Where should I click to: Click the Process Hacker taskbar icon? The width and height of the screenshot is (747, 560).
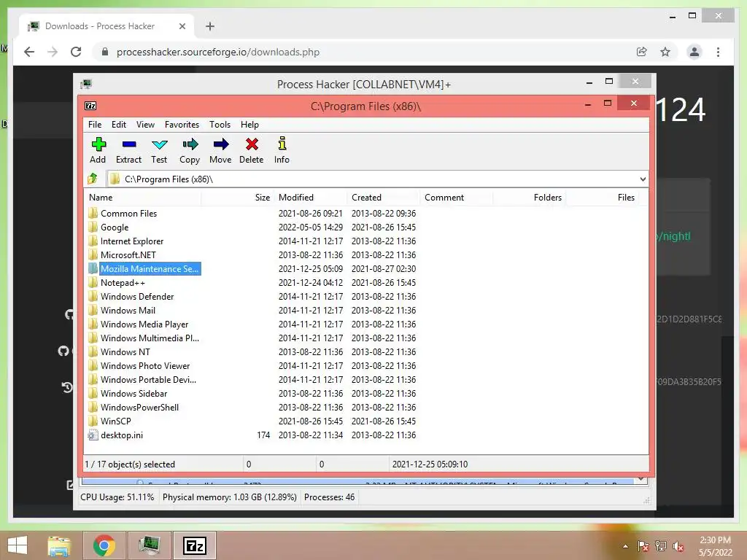[x=149, y=545]
